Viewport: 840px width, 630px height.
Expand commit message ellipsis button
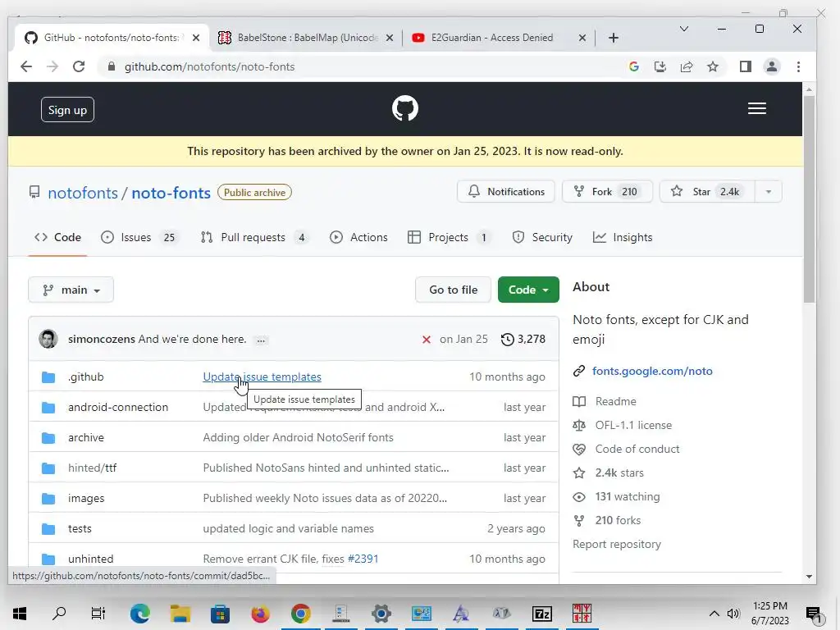261,340
